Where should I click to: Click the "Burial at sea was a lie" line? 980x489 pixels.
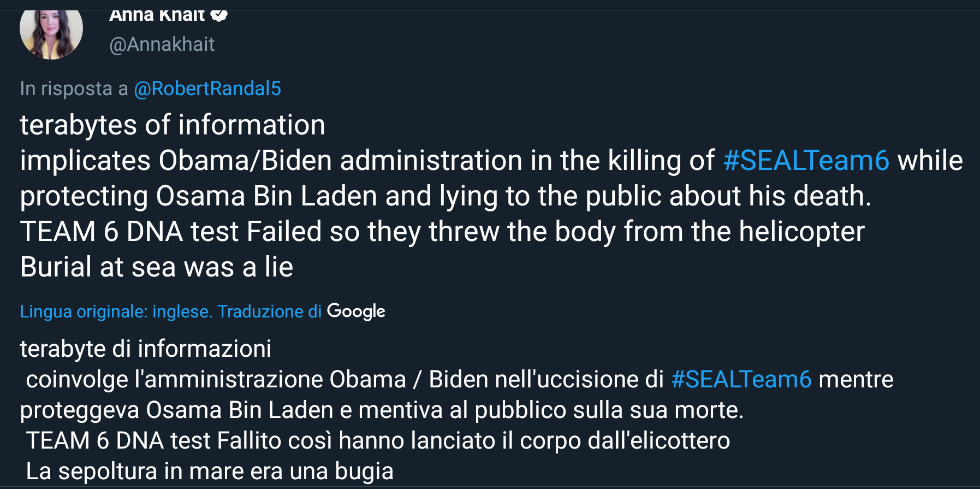tap(157, 267)
